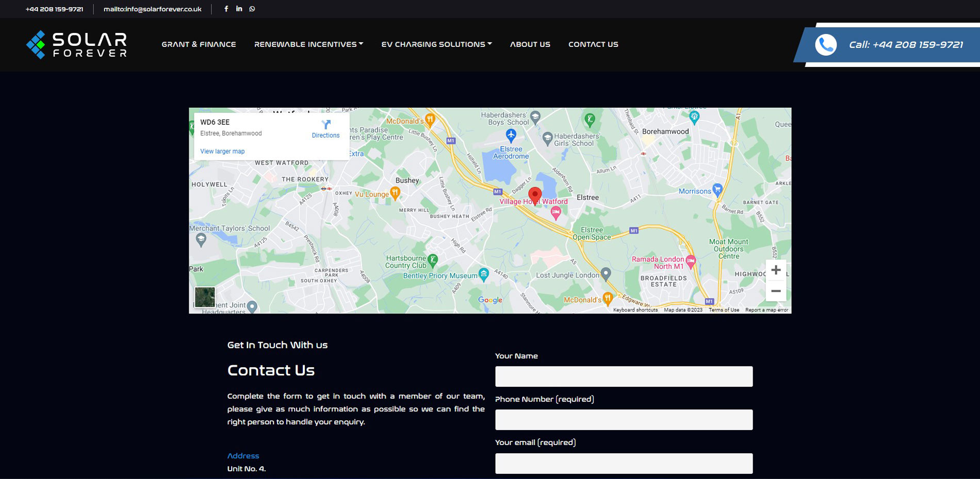
Task: Click View larger map link
Action: point(222,152)
